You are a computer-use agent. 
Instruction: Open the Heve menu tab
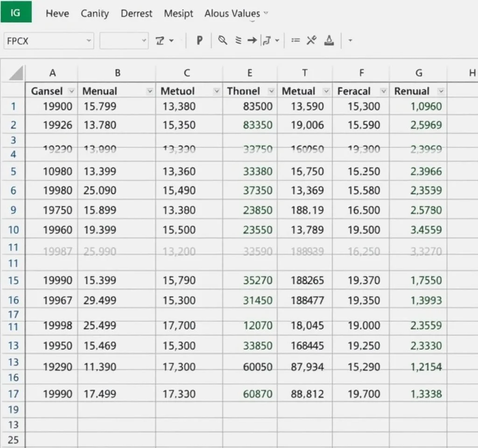click(x=57, y=14)
